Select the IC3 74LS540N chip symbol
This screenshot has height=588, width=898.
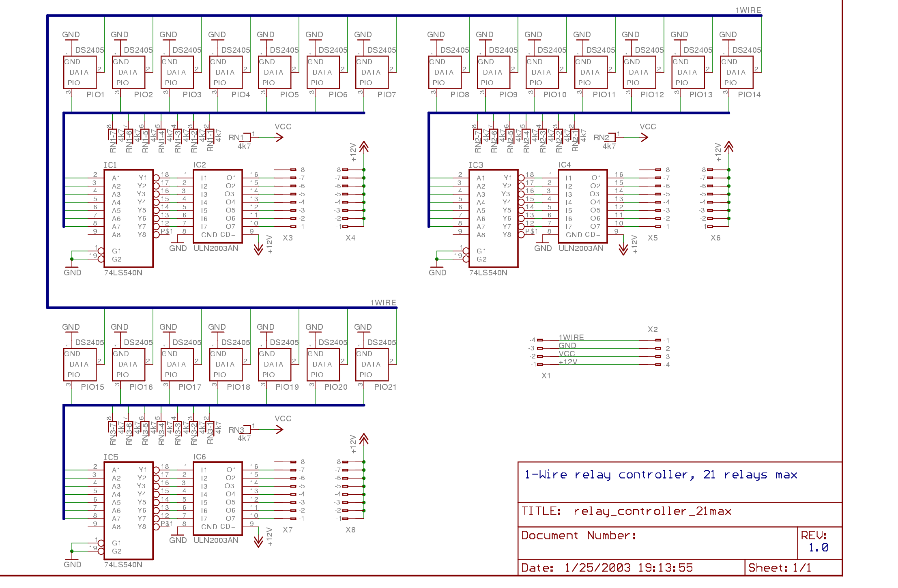click(x=493, y=219)
